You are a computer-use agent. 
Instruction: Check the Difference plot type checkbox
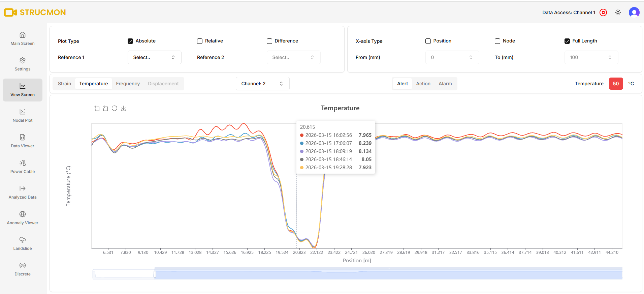pyautogui.click(x=269, y=41)
